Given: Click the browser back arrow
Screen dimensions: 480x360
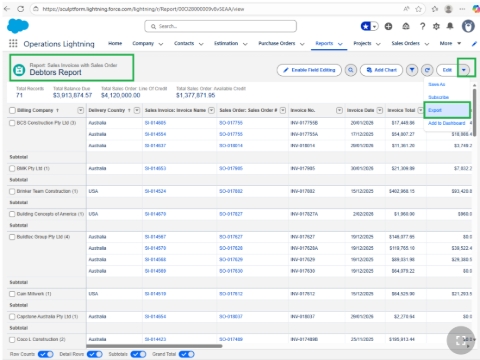Looking at the screenshot, I should 7,9.
